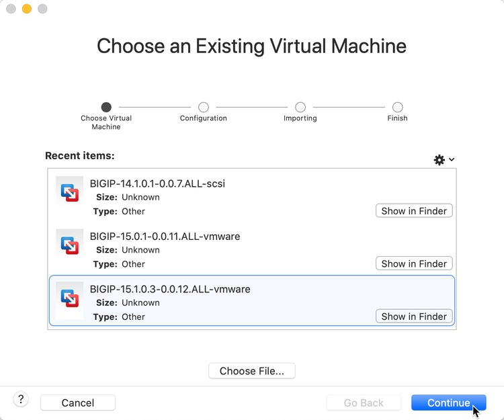Show BIGIP-15.0.1 vmware in Finder

[x=414, y=263]
